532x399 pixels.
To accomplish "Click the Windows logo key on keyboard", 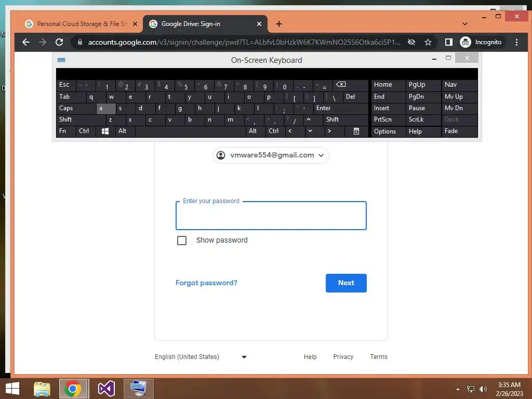I will click(x=105, y=131).
